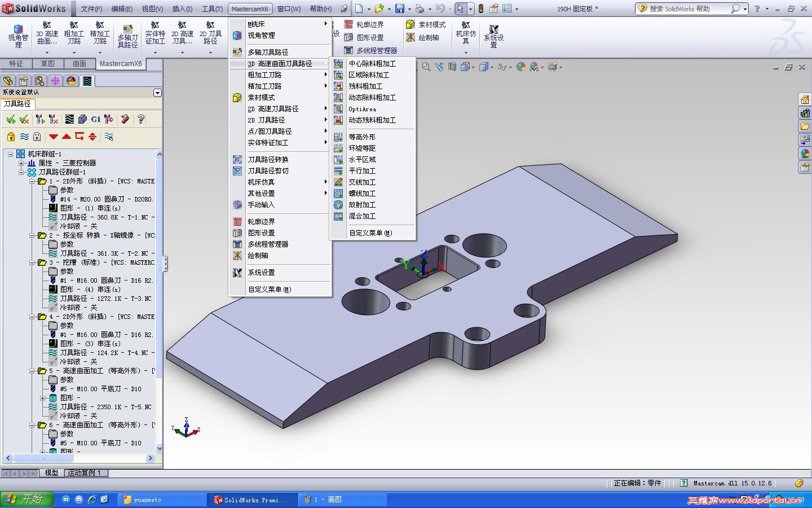Toggle the selection arrow tool in title bar
The image size is (812, 508).
click(460, 8)
